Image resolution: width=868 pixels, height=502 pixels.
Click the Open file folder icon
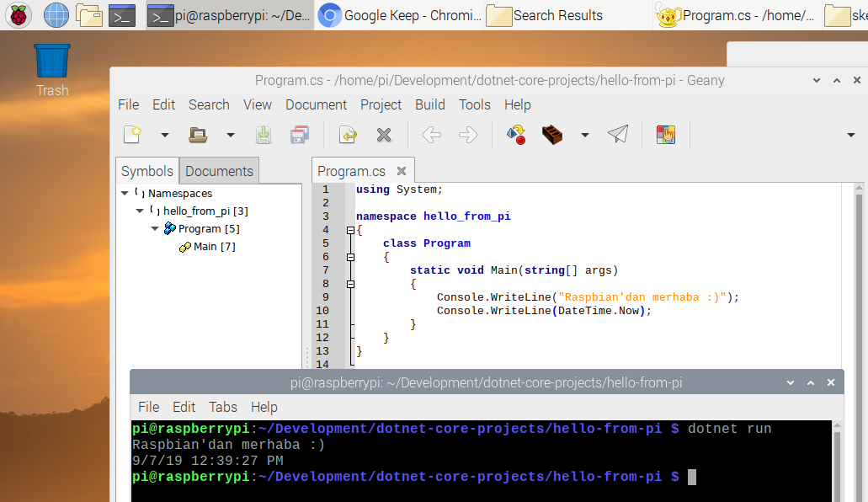pyautogui.click(x=198, y=135)
